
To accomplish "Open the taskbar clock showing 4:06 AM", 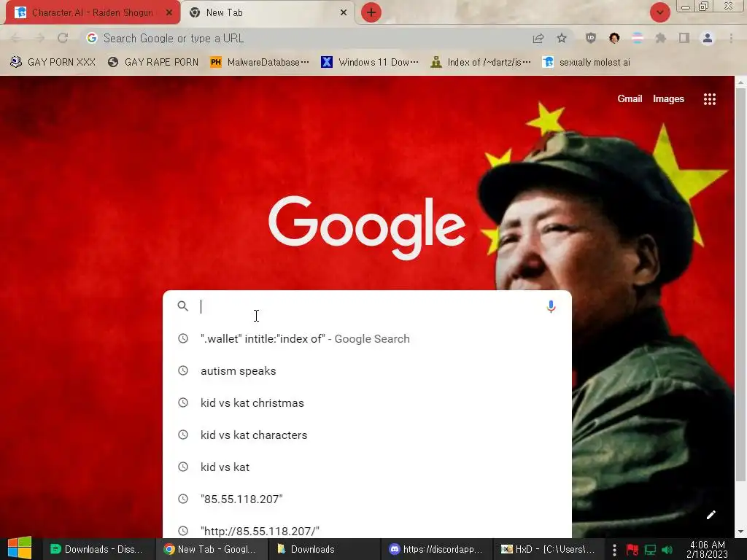I will tap(707, 549).
